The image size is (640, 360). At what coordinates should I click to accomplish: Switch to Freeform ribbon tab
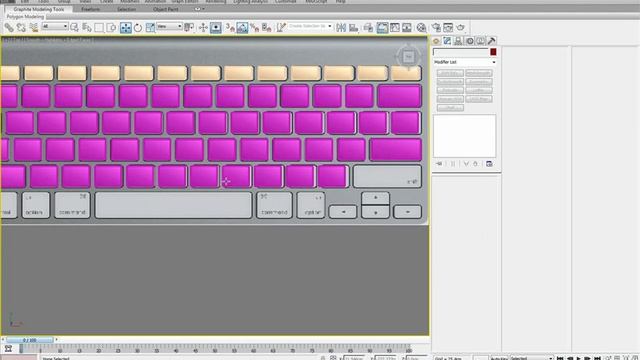pyautogui.click(x=91, y=9)
